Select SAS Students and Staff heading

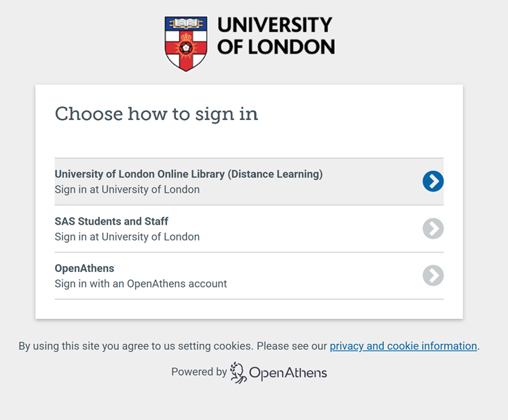(111, 221)
